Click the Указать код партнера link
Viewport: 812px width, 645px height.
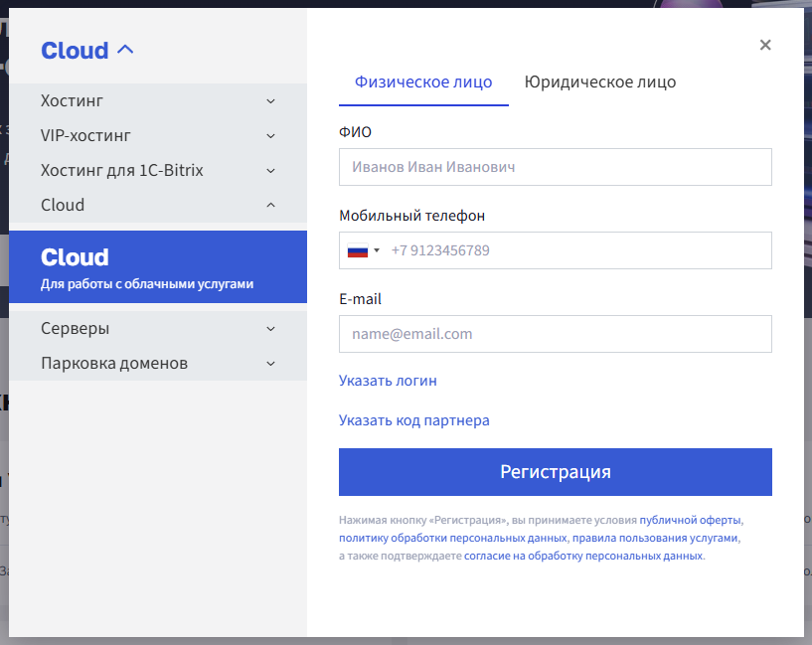point(413,420)
